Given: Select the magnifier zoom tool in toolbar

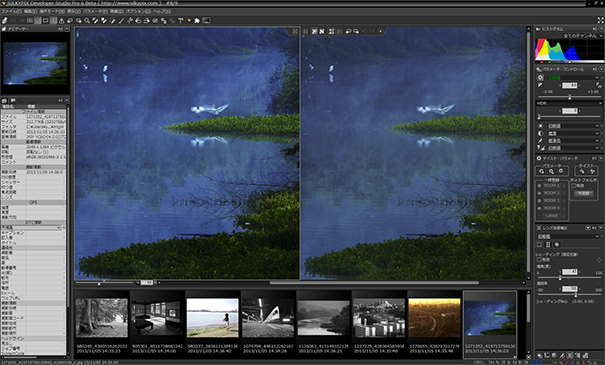Looking at the screenshot, I should tap(87, 20).
